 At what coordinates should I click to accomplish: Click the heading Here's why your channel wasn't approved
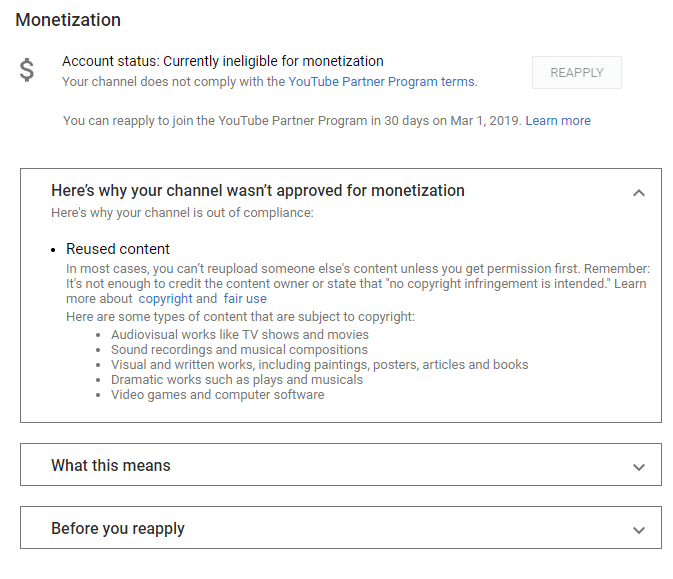click(x=258, y=191)
